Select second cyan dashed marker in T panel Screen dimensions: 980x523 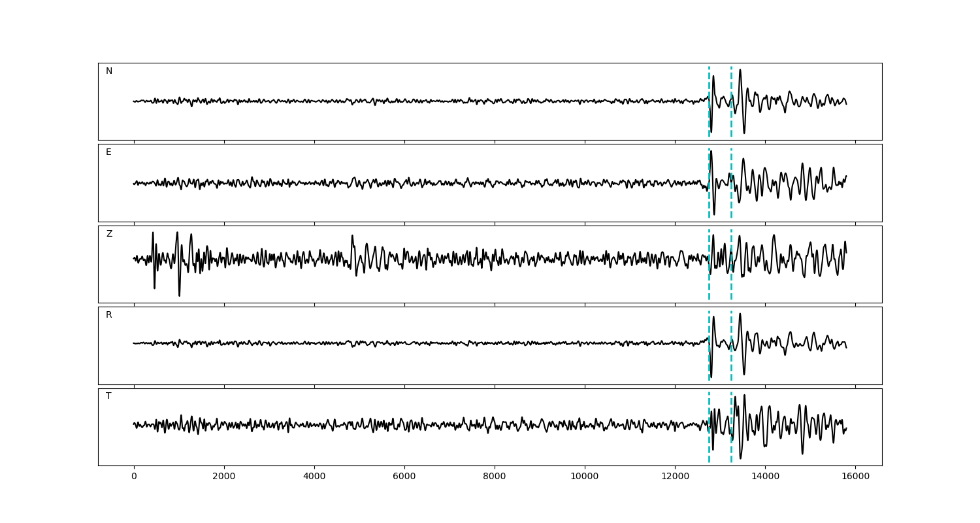[731, 451]
